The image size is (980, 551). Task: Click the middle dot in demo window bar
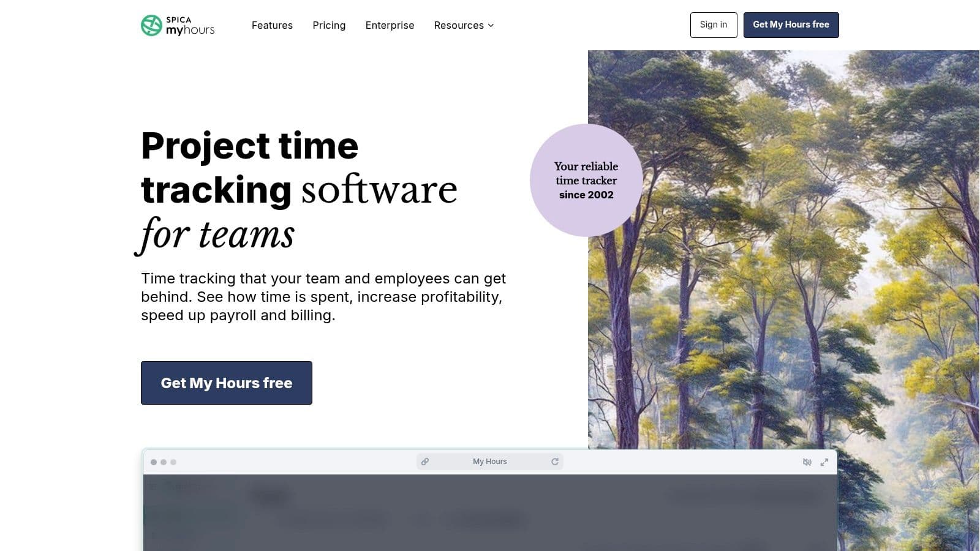164,462
